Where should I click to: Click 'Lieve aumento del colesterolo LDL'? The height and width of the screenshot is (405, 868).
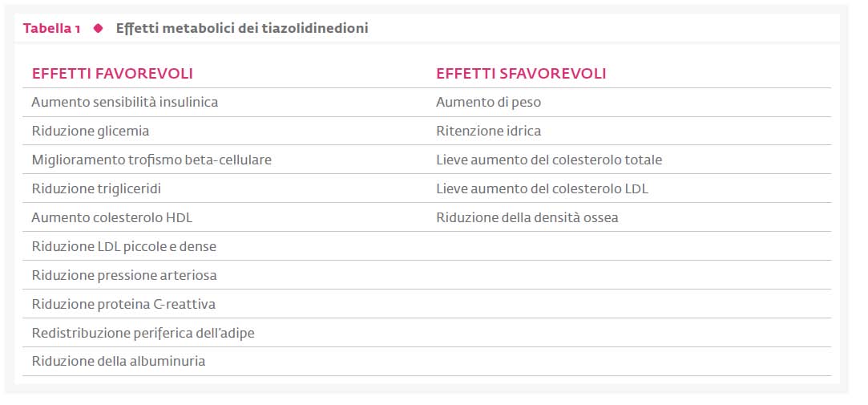[x=542, y=189]
